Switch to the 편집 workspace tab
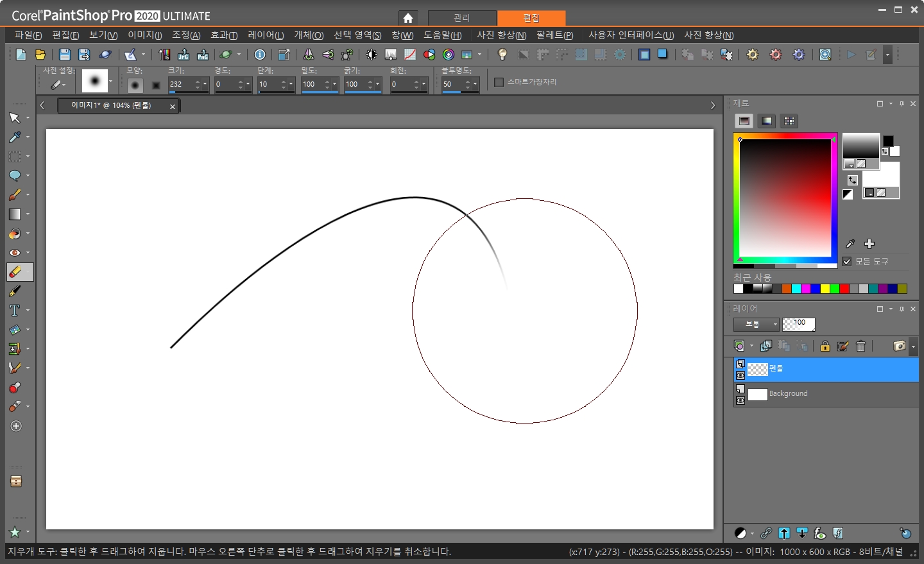Screen dimensions: 924x564 531,18
